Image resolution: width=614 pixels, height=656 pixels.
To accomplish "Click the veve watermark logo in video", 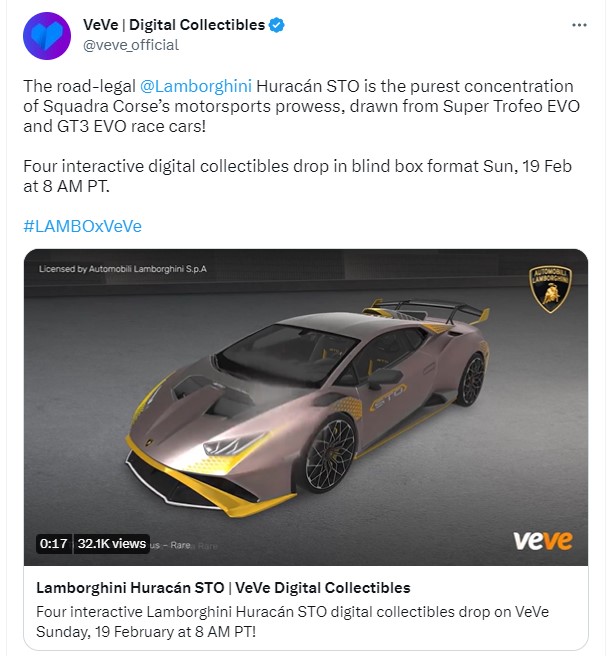I will click(x=543, y=541).
